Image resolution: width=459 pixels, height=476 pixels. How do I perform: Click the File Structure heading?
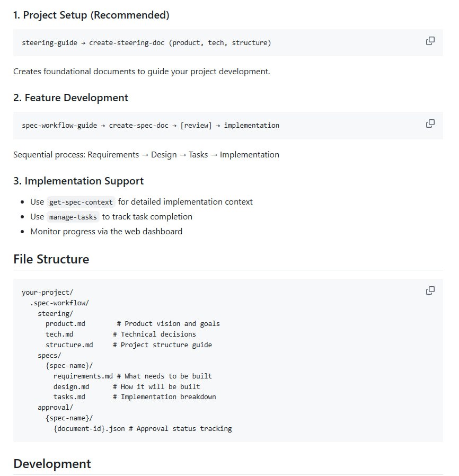[x=51, y=259]
